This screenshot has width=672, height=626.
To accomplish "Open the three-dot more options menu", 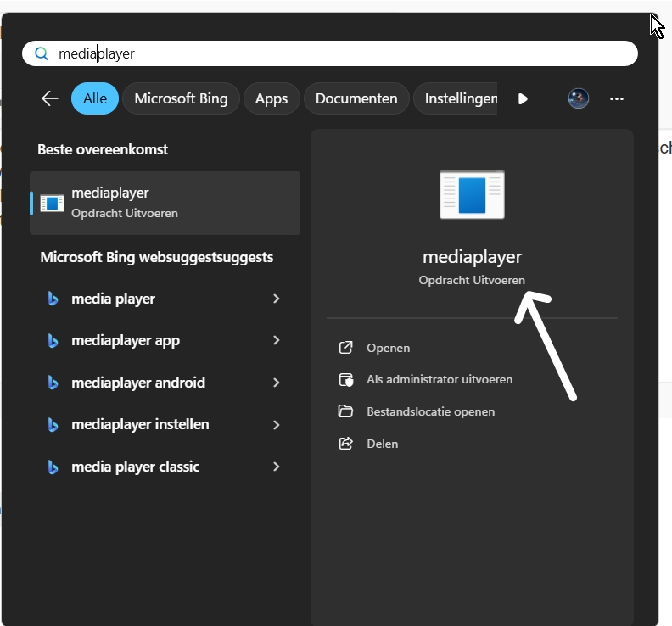I will [x=617, y=98].
